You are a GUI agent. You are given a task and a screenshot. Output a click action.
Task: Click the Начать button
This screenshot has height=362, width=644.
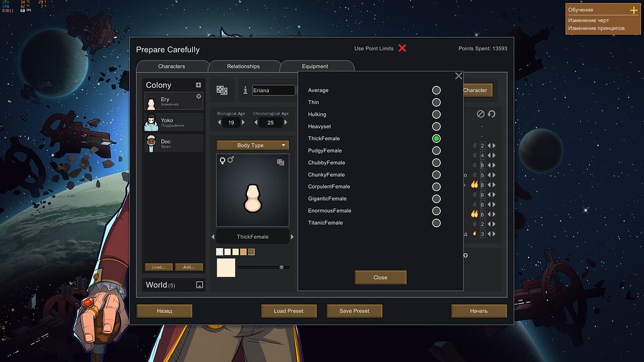(479, 311)
